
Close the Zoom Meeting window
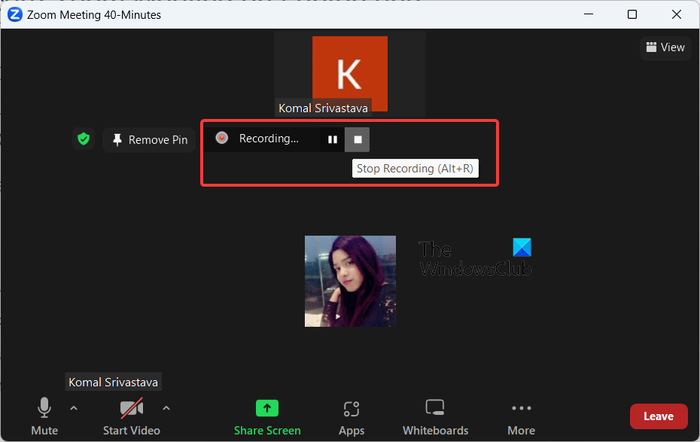[x=676, y=14]
